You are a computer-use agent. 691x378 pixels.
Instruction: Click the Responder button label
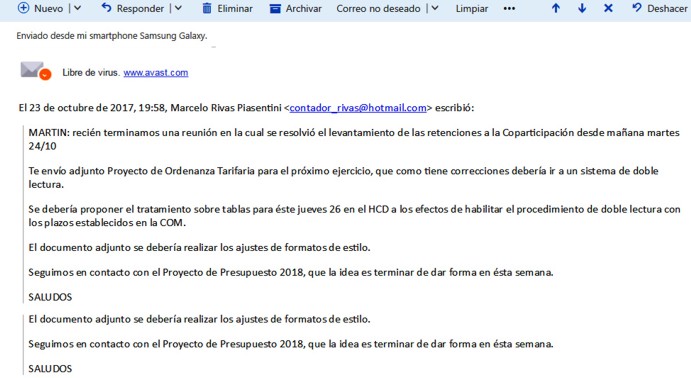coord(140,8)
